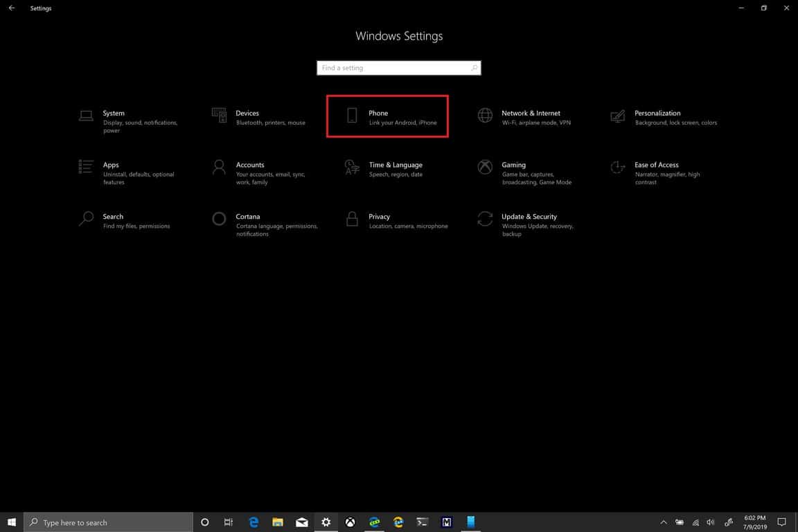This screenshot has height=532, width=798.
Task: Click the taskbar Type here to search box
Action: click(109, 522)
